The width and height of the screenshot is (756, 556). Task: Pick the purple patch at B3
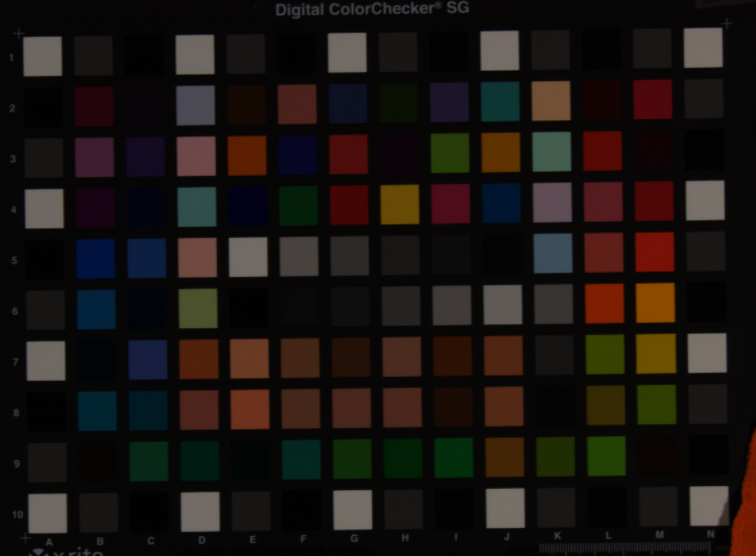coord(94,157)
